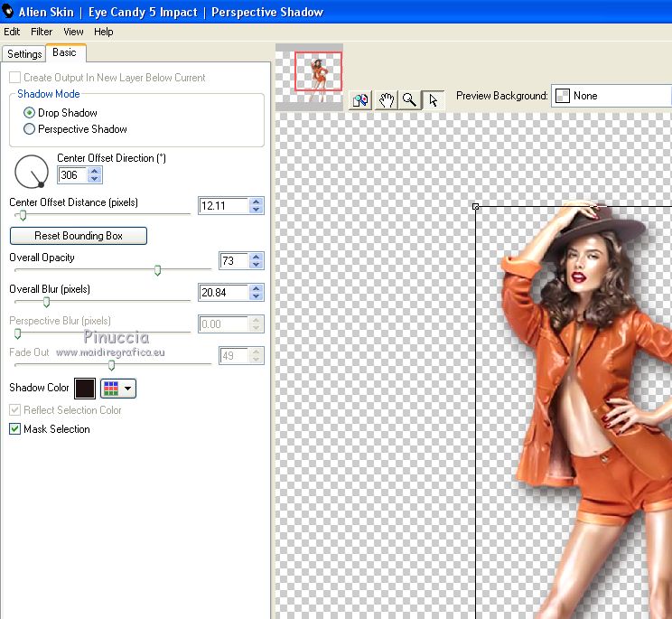
Task: Select the Hand pan tool
Action: click(387, 100)
